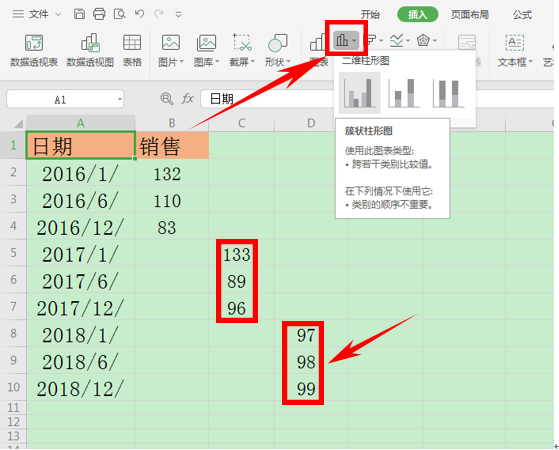Viewport: 559px width, 450px height.
Task: Insert a 数据透视表 pivot table
Action: 34,51
